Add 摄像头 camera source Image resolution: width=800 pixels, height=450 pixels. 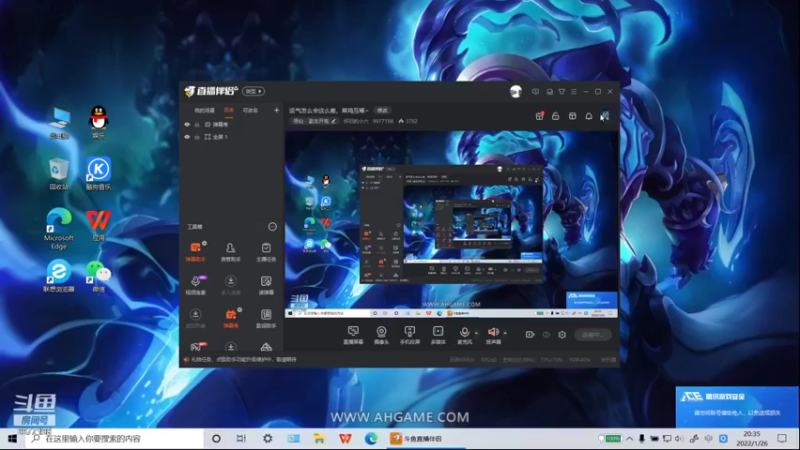point(381,335)
